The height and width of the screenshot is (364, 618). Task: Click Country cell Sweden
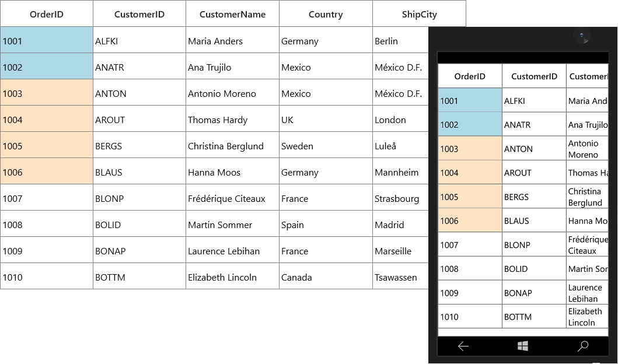coord(326,145)
